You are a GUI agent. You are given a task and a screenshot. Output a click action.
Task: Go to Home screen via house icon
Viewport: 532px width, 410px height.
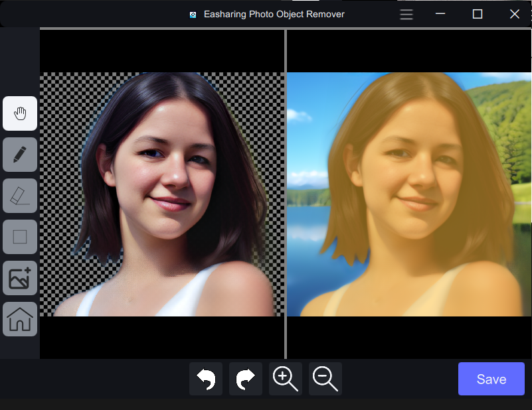(20, 319)
